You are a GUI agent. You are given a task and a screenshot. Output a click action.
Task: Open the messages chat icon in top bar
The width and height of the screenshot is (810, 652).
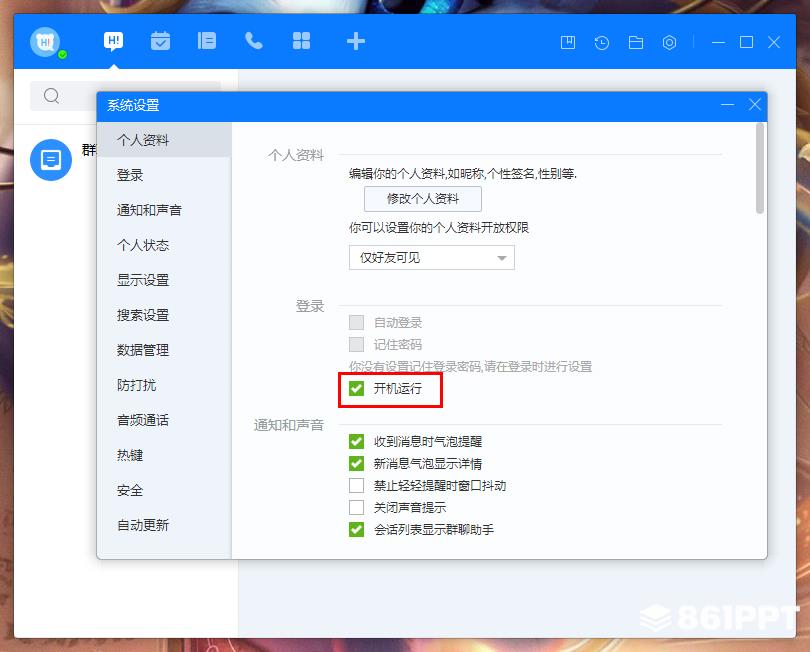(x=114, y=41)
